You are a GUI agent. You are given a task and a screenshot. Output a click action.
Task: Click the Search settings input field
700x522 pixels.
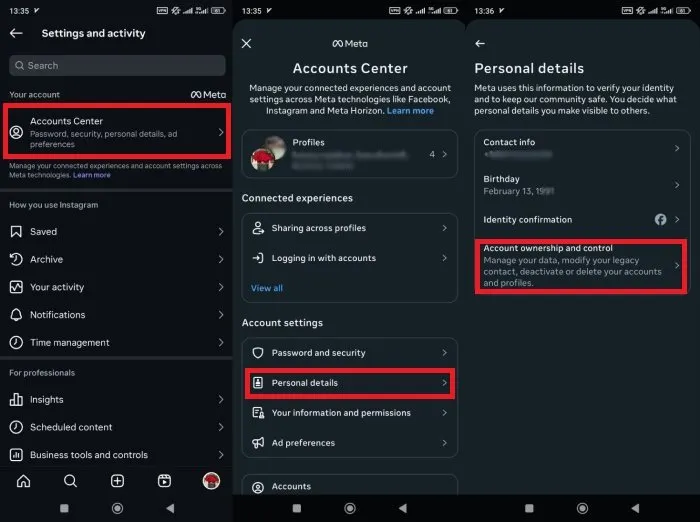[116, 65]
